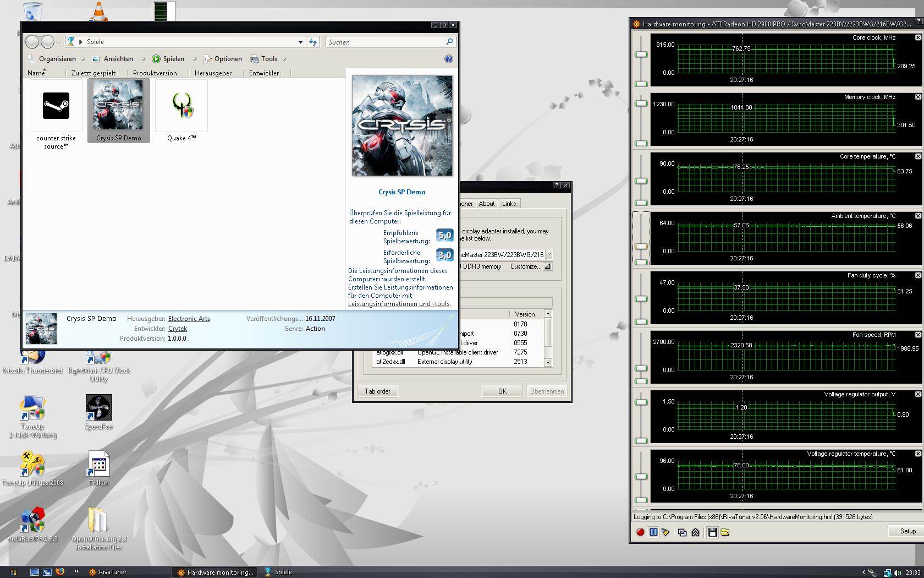Collapse graphs with the double-chevron up icon

695,532
